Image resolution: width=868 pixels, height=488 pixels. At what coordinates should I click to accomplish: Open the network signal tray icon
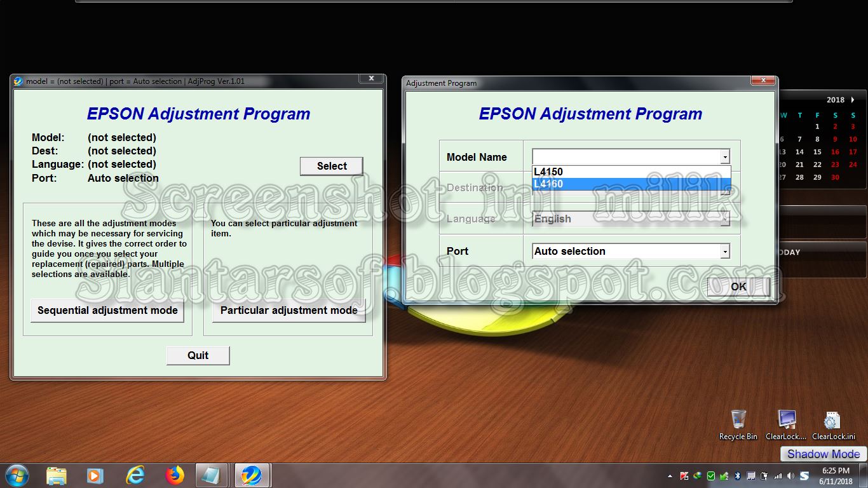click(x=777, y=476)
